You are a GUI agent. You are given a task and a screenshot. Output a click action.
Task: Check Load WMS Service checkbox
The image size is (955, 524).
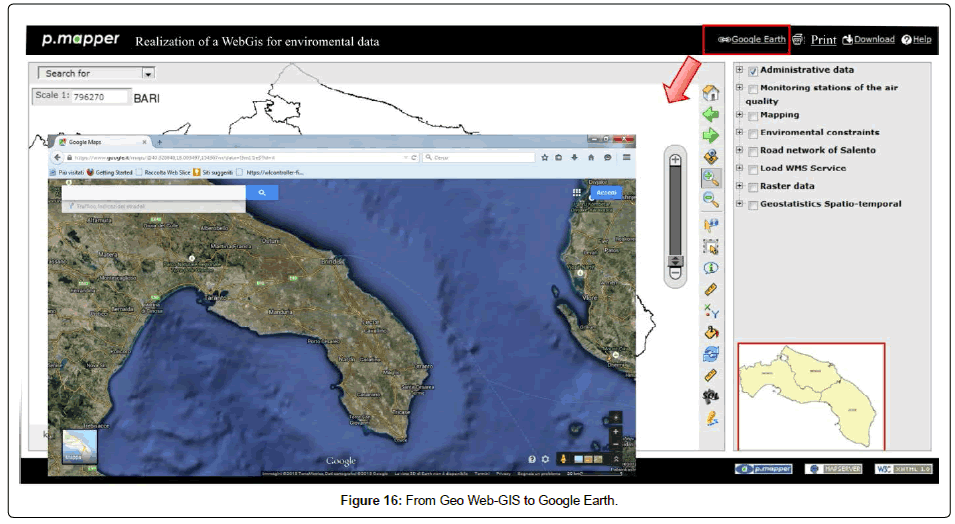click(x=753, y=169)
